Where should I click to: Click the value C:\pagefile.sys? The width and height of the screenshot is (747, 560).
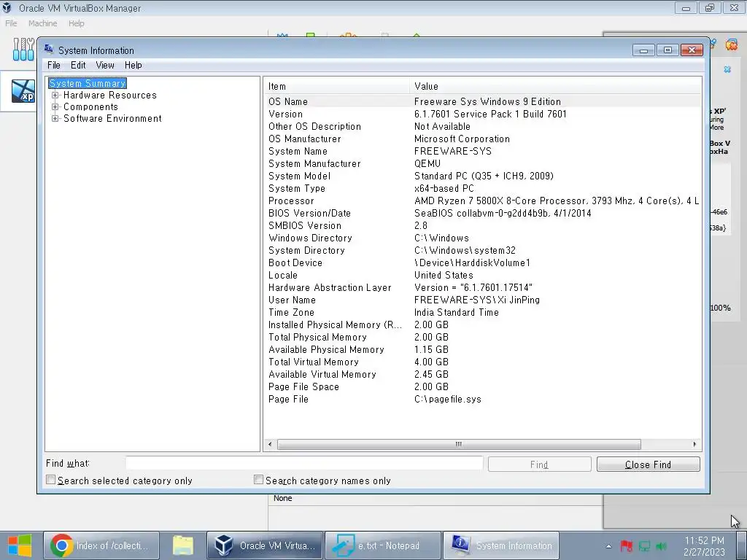[448, 399]
